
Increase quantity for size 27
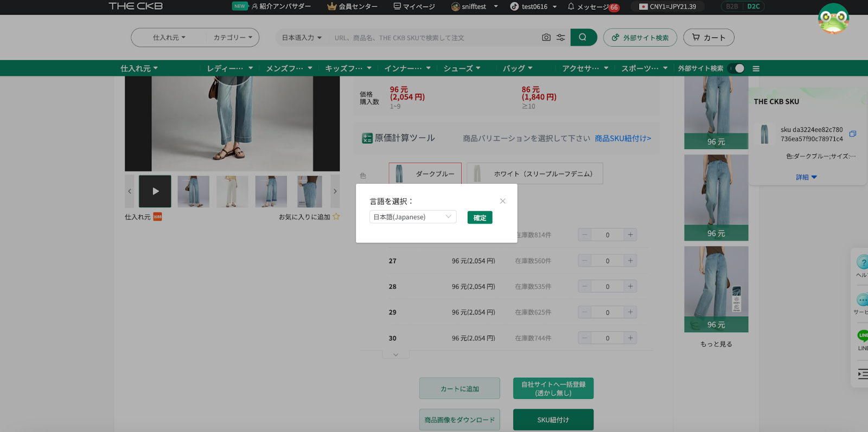630,261
